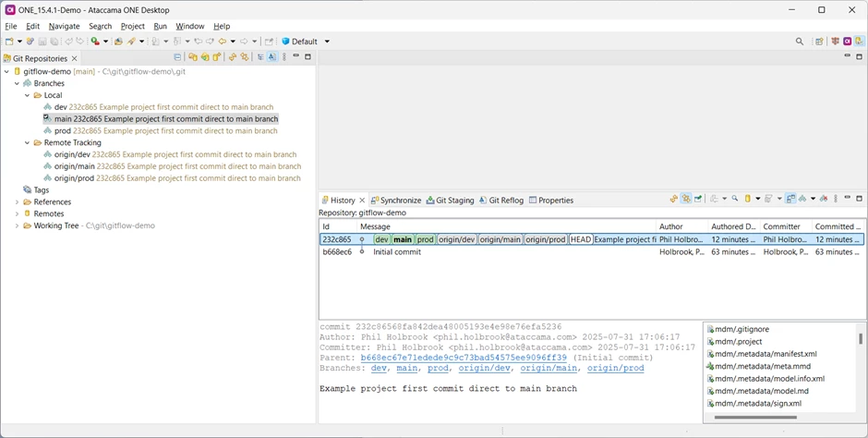The height and width of the screenshot is (438, 868).
Task: Collapse the Local branches folder
Action: (x=27, y=95)
